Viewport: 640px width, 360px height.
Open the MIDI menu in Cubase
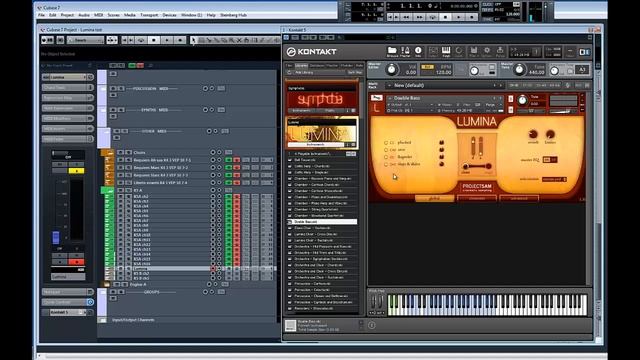[x=98, y=15]
